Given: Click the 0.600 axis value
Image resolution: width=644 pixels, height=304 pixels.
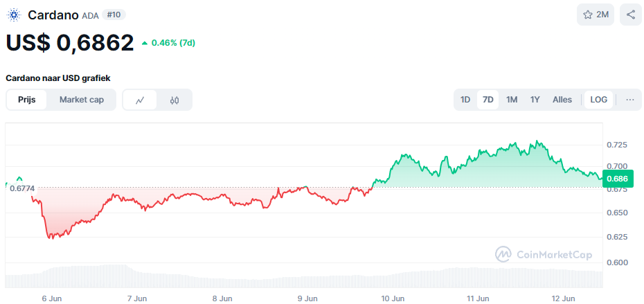Looking at the screenshot, I should [x=617, y=262].
